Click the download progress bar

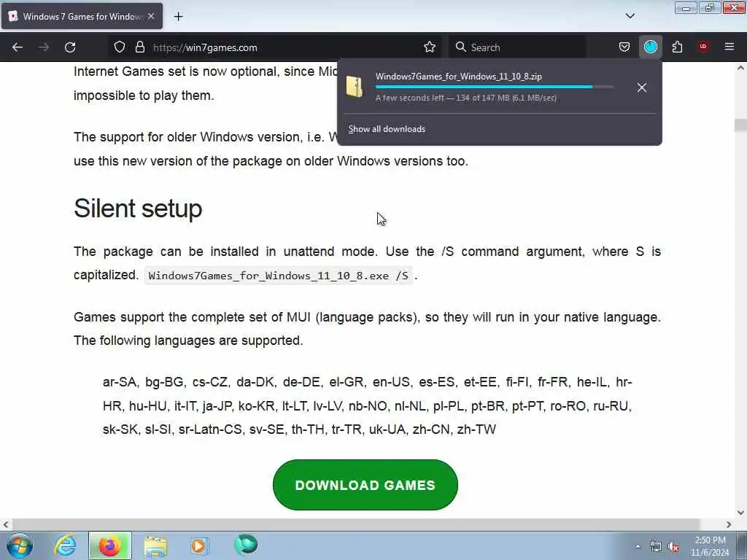495,87
